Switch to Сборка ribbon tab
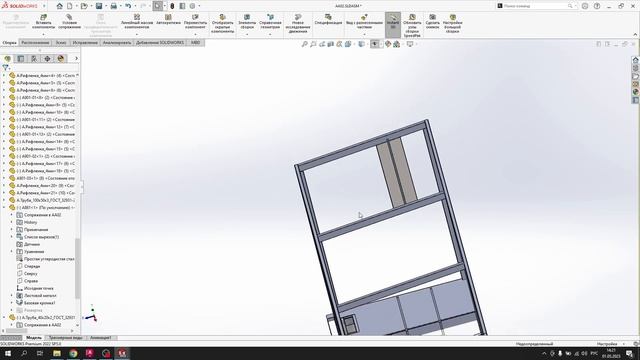This screenshot has height=360, width=640. [9, 42]
